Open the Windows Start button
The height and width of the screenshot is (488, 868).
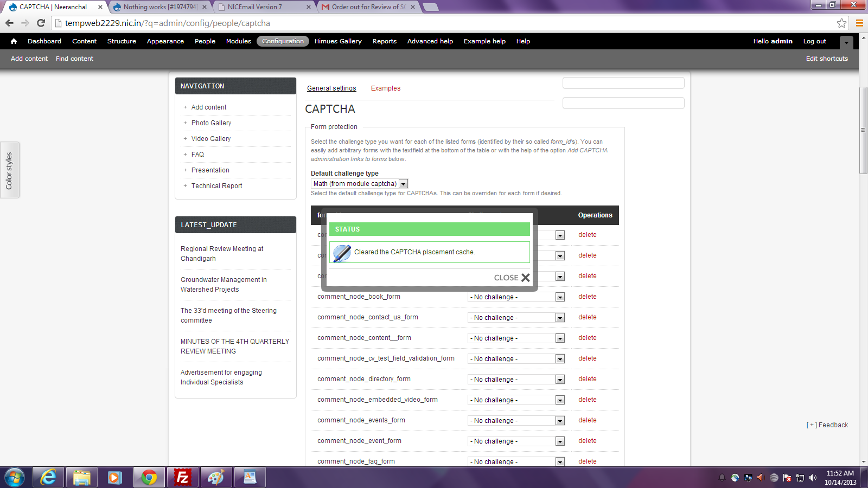tap(15, 478)
